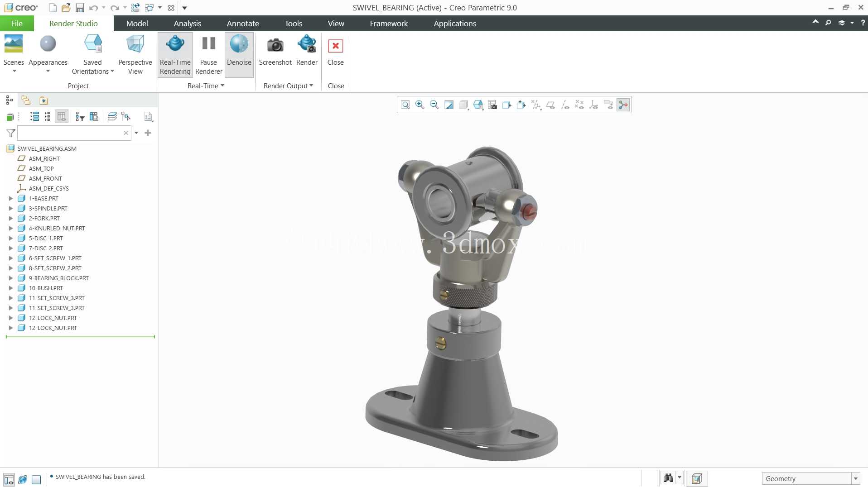Click the Find binoculars icon

coord(668,478)
